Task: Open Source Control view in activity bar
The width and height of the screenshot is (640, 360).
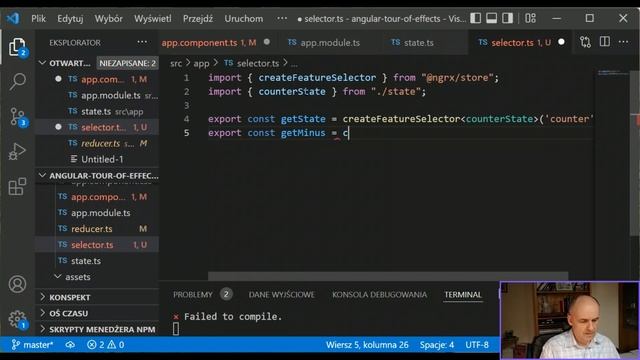Action: [x=17, y=117]
